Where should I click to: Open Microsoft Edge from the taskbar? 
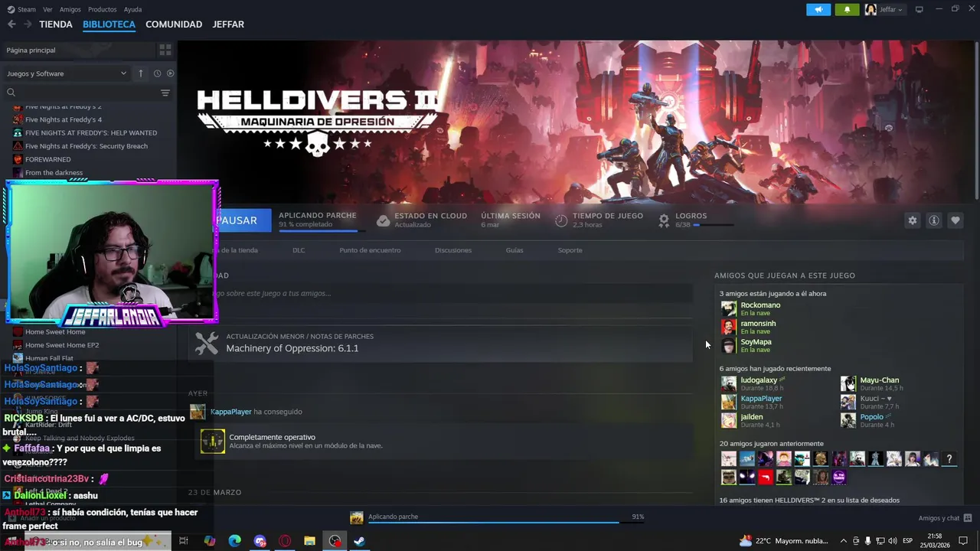pyautogui.click(x=235, y=541)
